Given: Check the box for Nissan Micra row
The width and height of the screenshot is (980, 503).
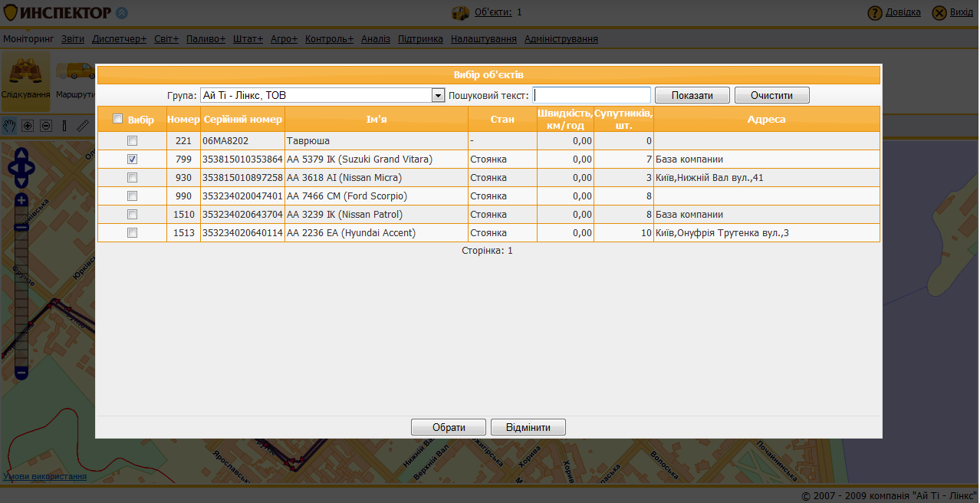Looking at the screenshot, I should [132, 178].
